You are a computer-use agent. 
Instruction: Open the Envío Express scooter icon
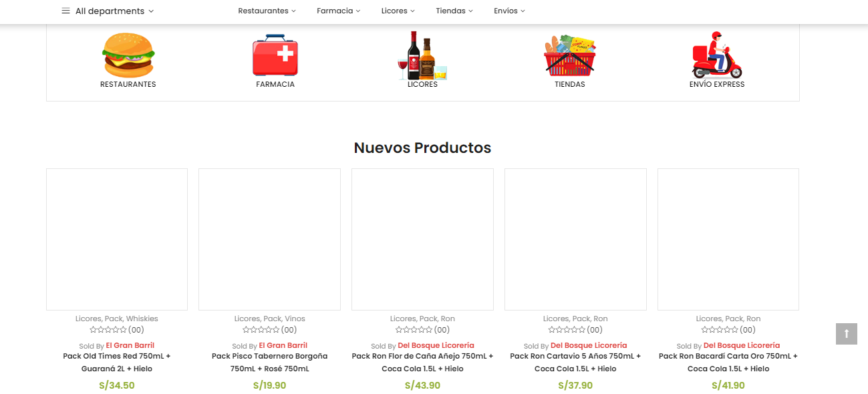717,55
